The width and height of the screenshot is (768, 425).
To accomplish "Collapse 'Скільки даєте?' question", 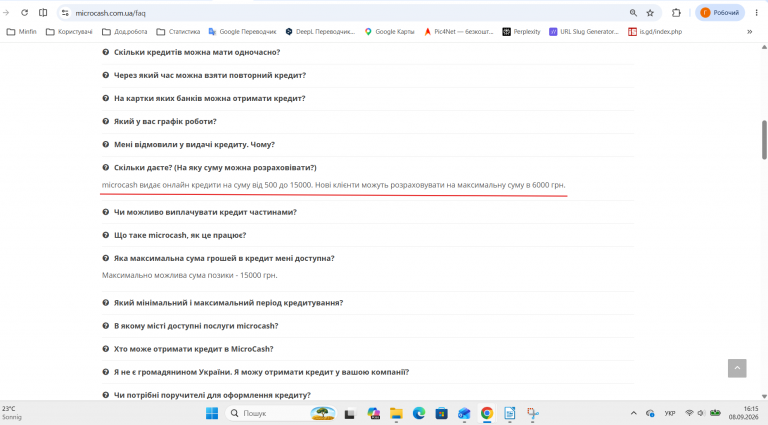I will [x=215, y=167].
